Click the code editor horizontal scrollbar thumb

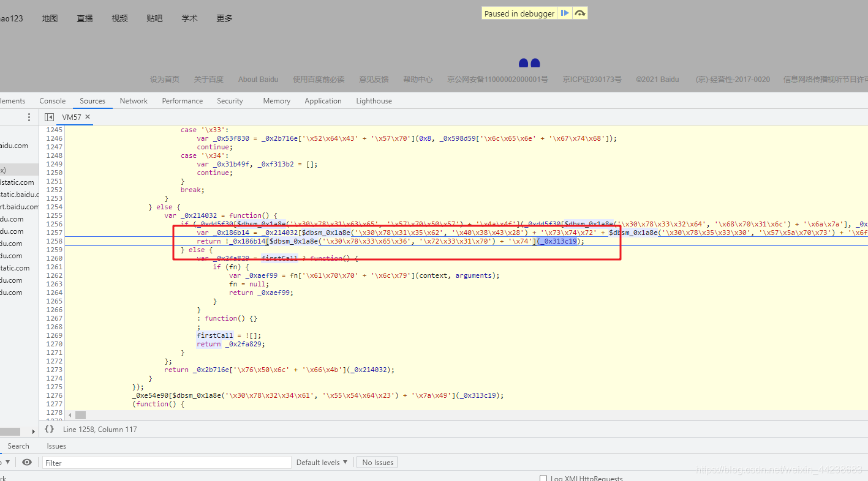(80, 415)
